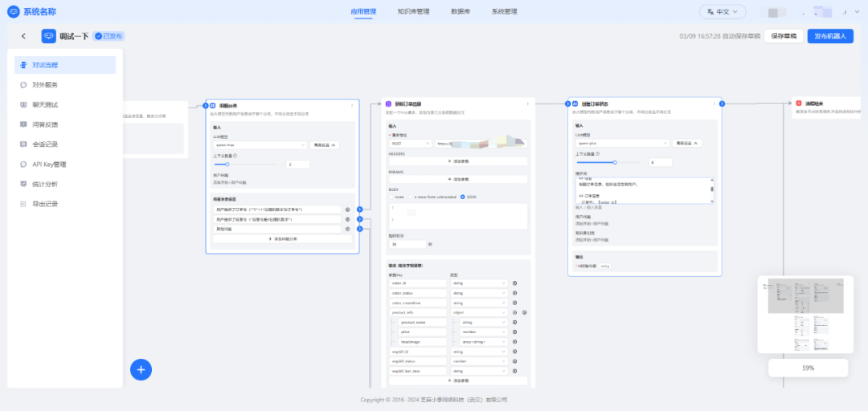Click the 系统名称 logo icon
This screenshot has height=411, width=868.
point(14,11)
